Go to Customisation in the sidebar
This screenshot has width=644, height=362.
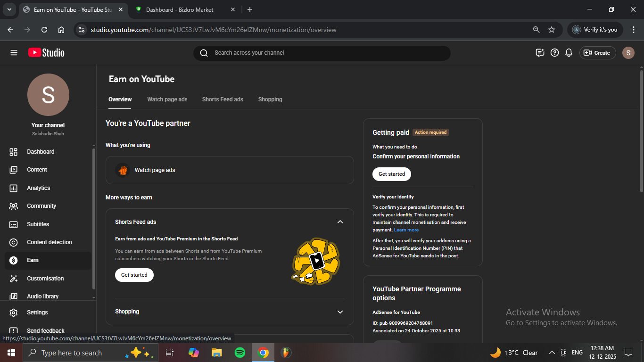pyautogui.click(x=45, y=279)
